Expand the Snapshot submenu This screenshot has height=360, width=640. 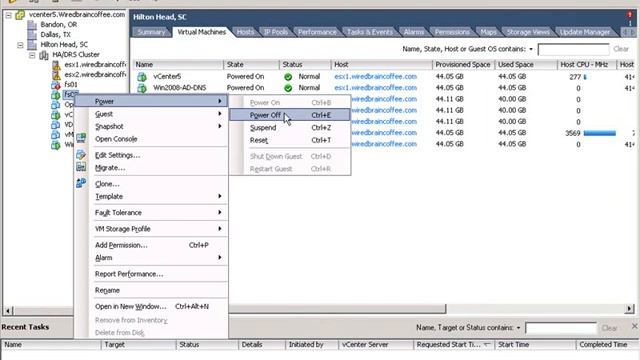[x=220, y=126]
